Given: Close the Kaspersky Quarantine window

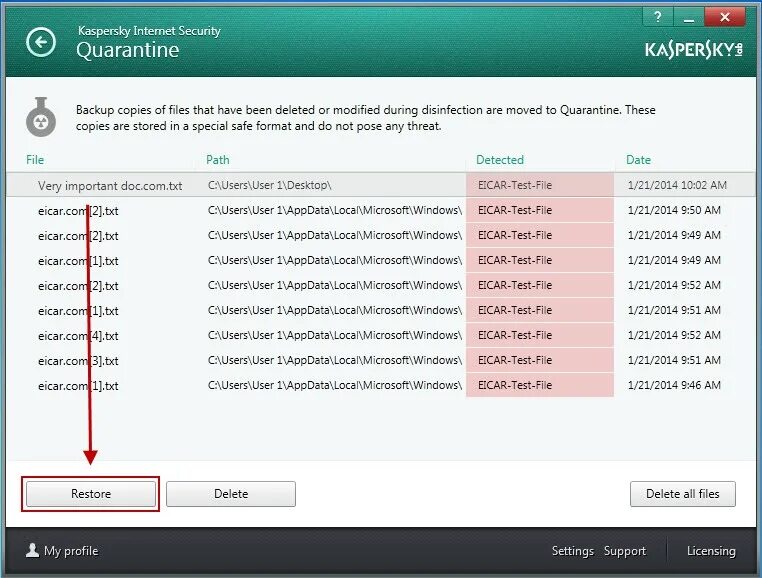Looking at the screenshot, I should click(725, 17).
